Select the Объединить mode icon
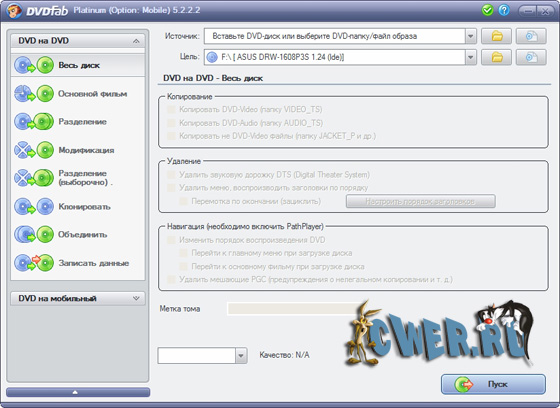Viewport: 560px width, 408px height. tap(34, 235)
